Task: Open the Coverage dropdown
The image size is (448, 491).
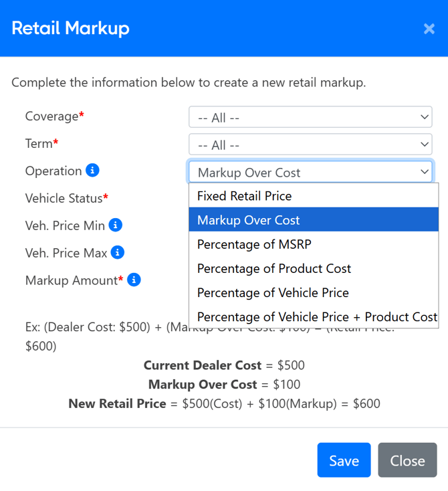Action: coord(310,118)
